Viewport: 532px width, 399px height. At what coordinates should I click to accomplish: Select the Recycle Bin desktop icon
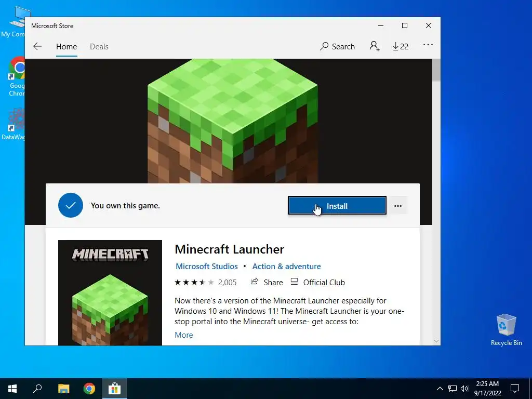click(x=506, y=330)
